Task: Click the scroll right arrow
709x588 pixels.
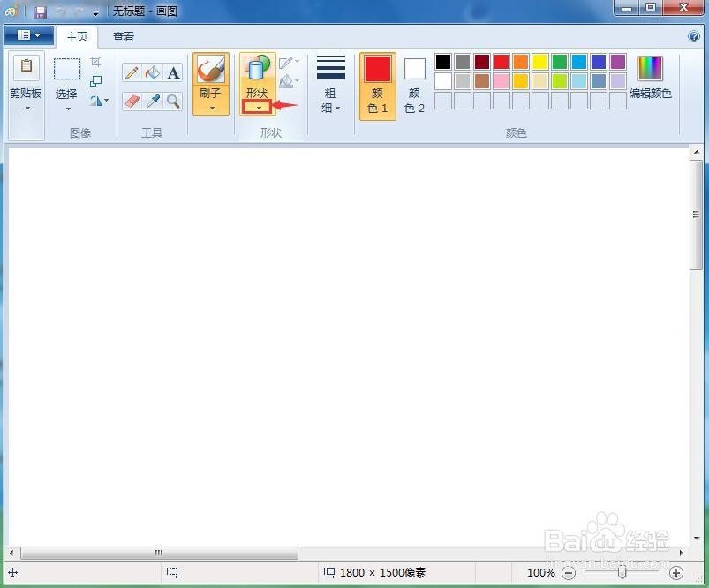Action: click(x=681, y=553)
